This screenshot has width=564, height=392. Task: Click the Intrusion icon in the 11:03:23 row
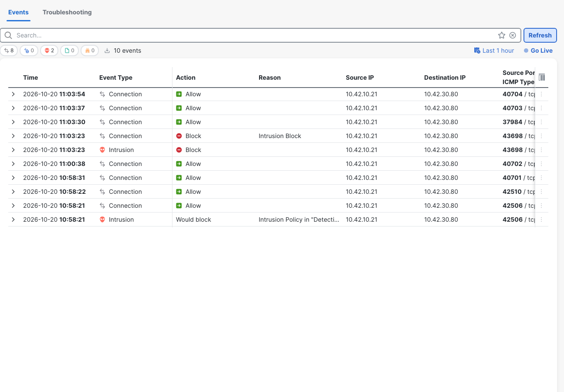(x=102, y=150)
